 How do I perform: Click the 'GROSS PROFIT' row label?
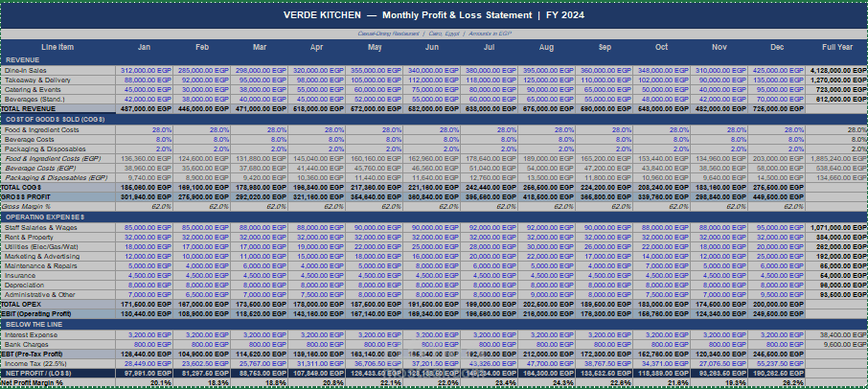pos(58,197)
